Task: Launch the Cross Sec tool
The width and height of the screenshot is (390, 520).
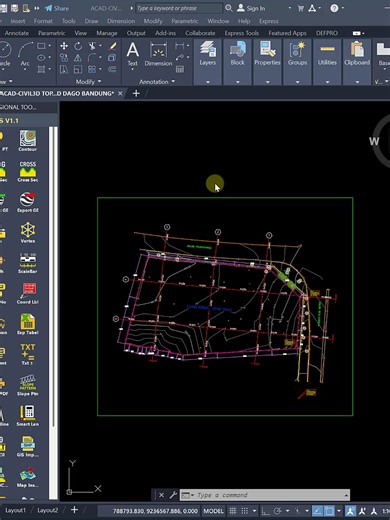Action: 28,171
